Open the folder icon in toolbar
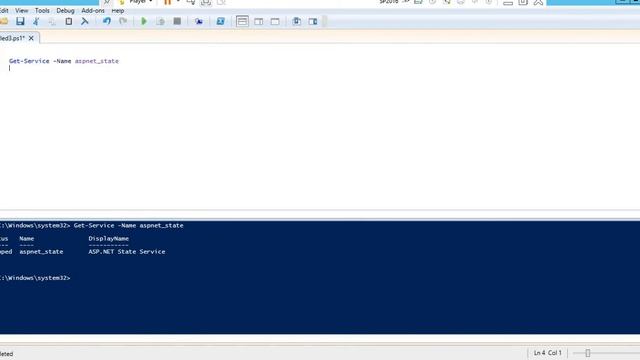This screenshot has height=360, width=640. coord(4,21)
